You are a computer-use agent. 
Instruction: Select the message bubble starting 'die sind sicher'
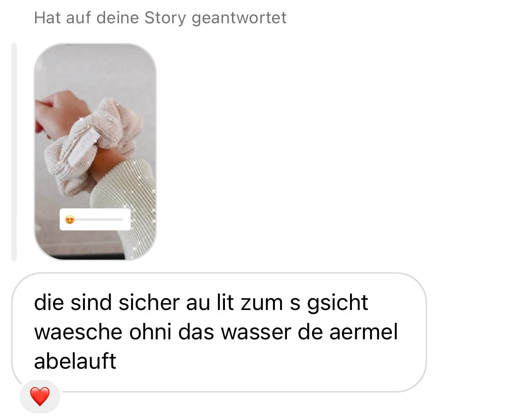(219, 332)
